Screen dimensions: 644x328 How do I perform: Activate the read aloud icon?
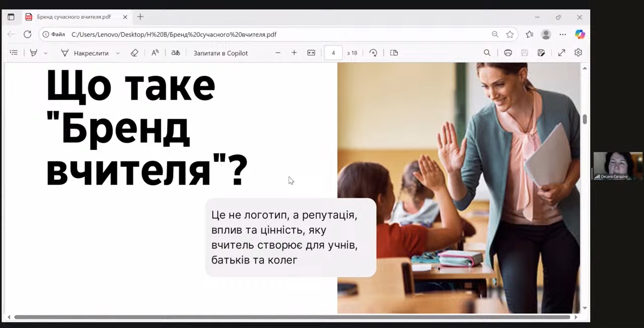[x=155, y=53]
